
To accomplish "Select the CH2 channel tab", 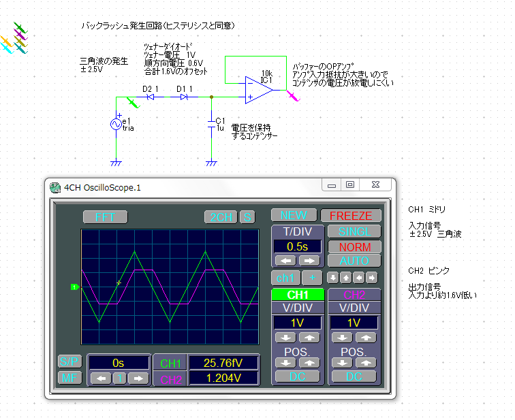I will pos(354,295).
